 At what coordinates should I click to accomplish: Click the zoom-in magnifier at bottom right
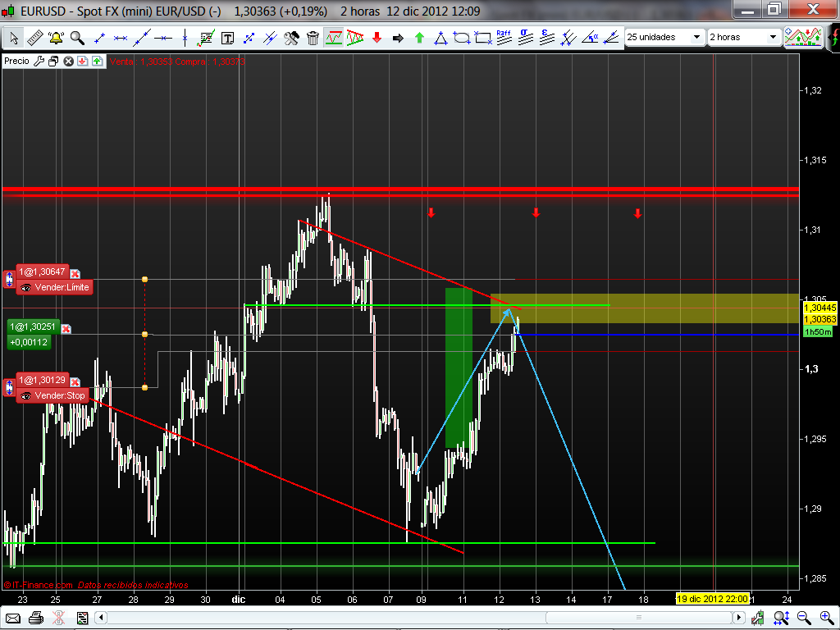[x=827, y=618]
